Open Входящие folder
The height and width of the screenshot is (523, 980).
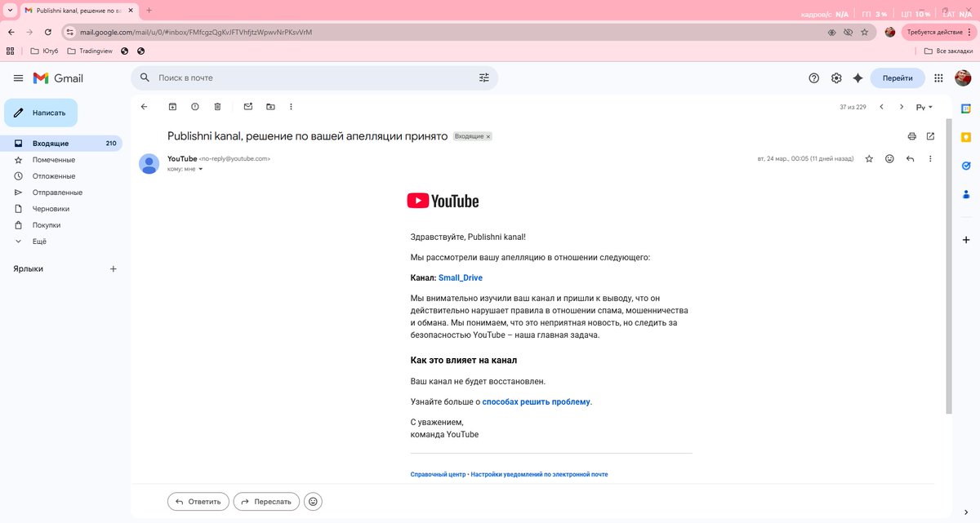(x=61, y=144)
